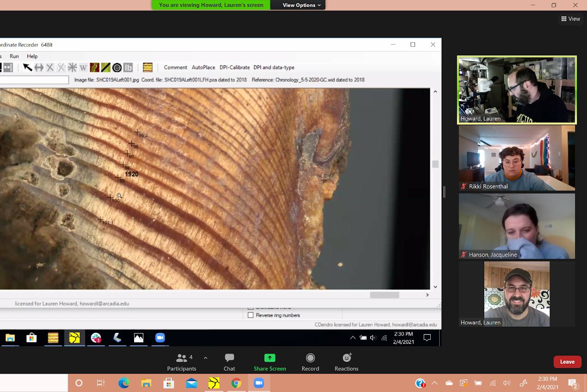Click the horizontal scroll right arrow
Viewport: 587px width, 392px height.
tap(427, 295)
